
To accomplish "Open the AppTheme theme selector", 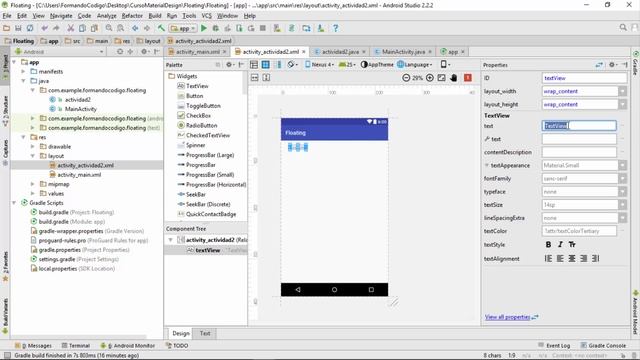I will coord(377,64).
